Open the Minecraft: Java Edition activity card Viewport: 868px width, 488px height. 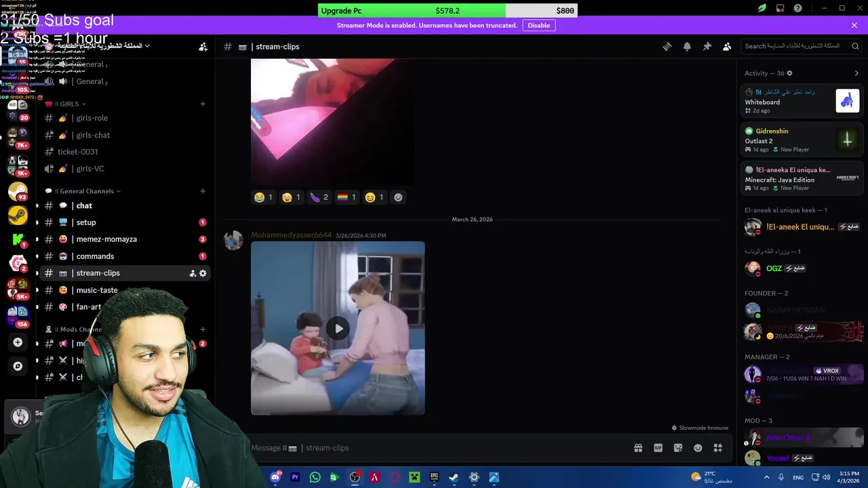tap(802, 178)
